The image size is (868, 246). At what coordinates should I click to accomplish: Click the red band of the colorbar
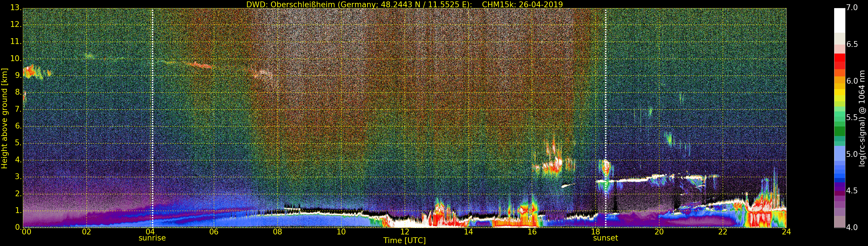point(839,61)
